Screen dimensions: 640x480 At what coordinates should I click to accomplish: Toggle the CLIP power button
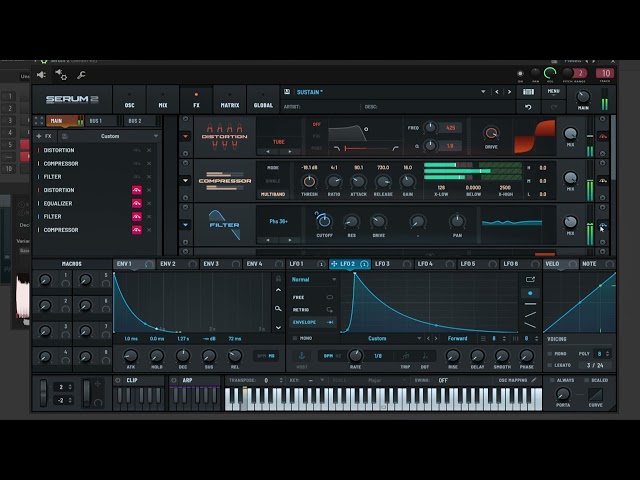[x=118, y=380]
